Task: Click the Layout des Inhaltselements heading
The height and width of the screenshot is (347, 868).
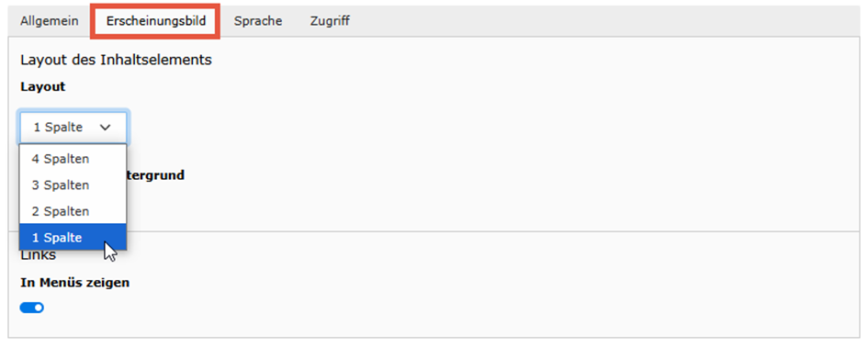Action: click(x=117, y=60)
